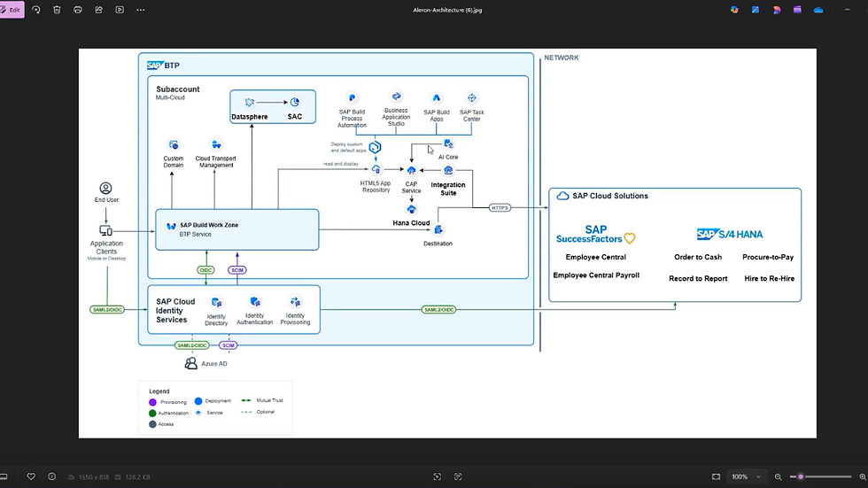Screen dimensions: 868x488
Task: Open the OneDrive cloud icon
Action: (818, 10)
